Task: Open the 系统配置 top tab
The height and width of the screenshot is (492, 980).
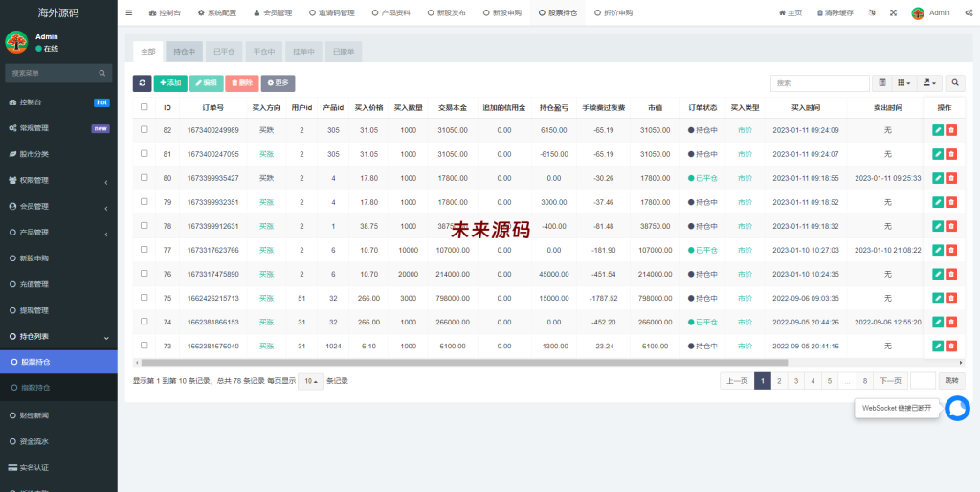Action: [x=217, y=12]
